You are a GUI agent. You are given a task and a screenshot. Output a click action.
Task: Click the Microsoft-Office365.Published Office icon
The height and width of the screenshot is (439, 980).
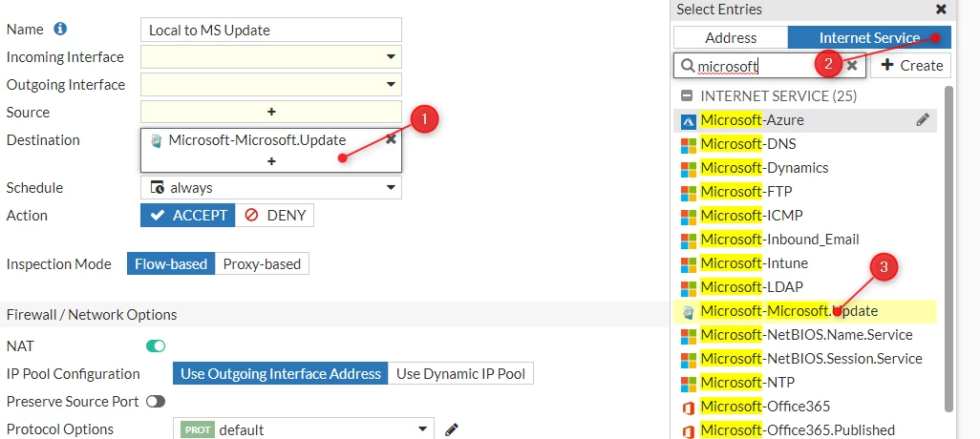point(688,430)
